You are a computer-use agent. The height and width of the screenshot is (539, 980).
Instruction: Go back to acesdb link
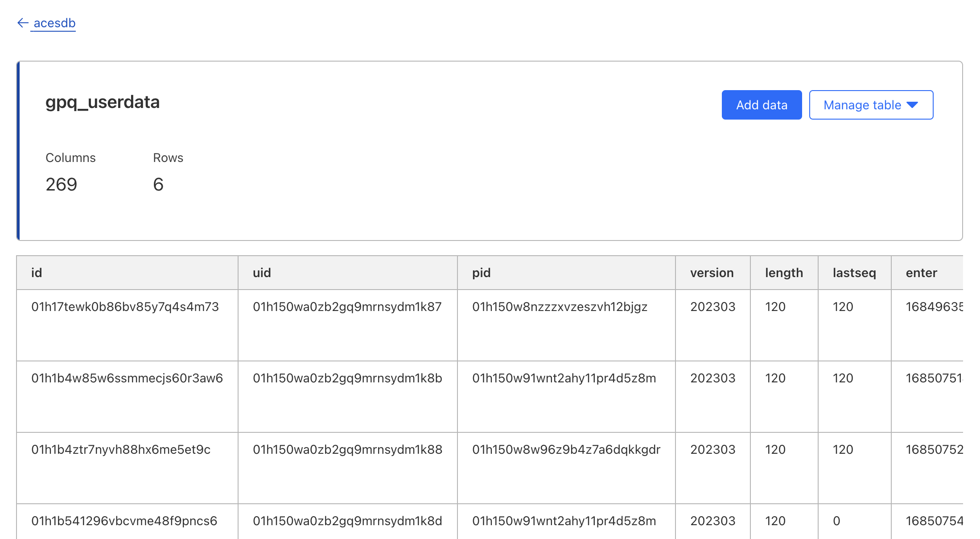tap(54, 23)
